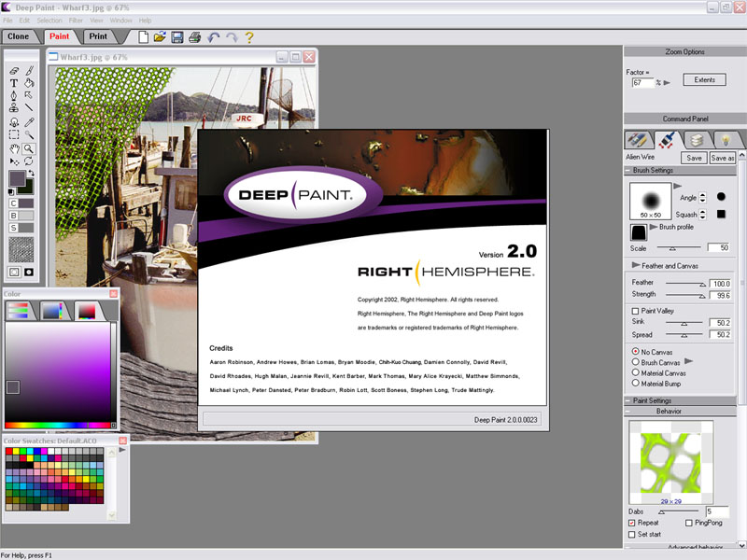Image resolution: width=747 pixels, height=560 pixels.
Task: Select the Material Bump radio option
Action: pos(636,383)
